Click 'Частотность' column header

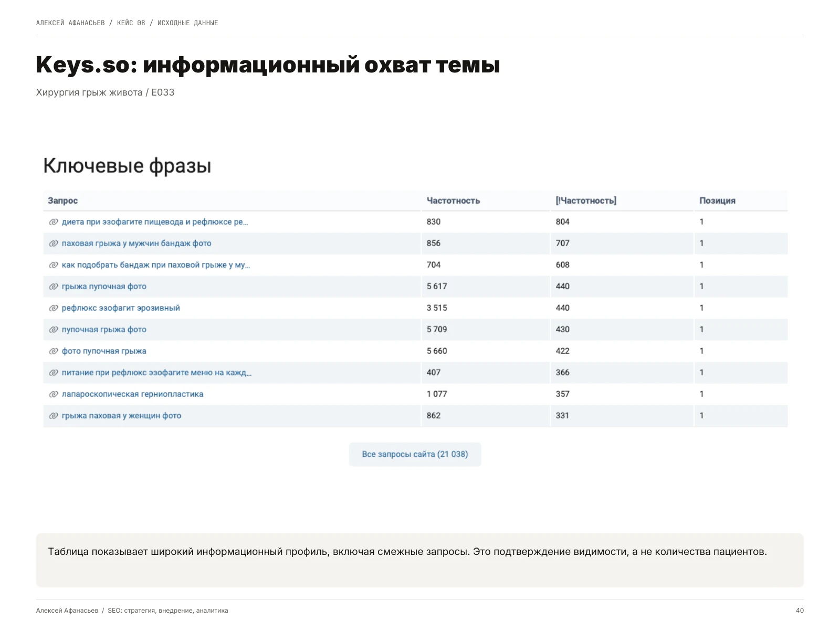pos(453,201)
